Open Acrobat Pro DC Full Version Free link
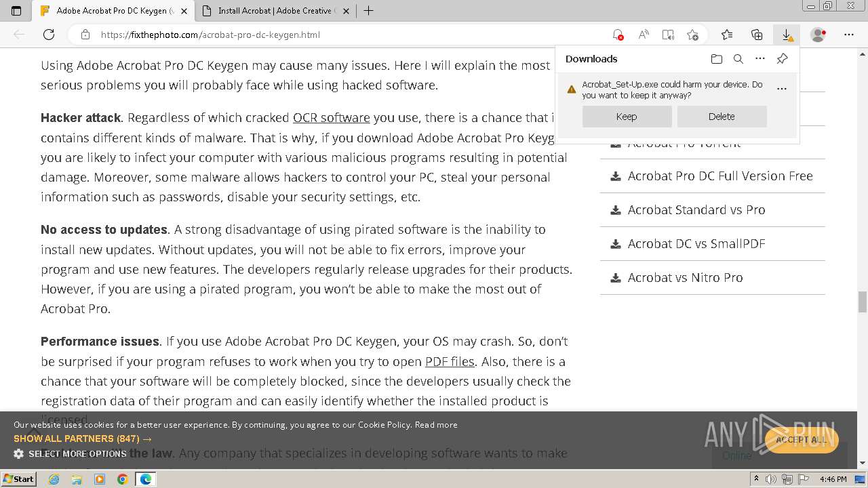This screenshot has width=868, height=488. pyautogui.click(x=720, y=176)
